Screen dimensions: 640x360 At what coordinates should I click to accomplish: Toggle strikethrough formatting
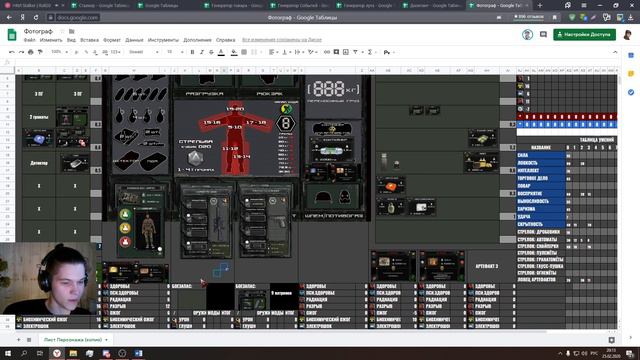pos(211,52)
